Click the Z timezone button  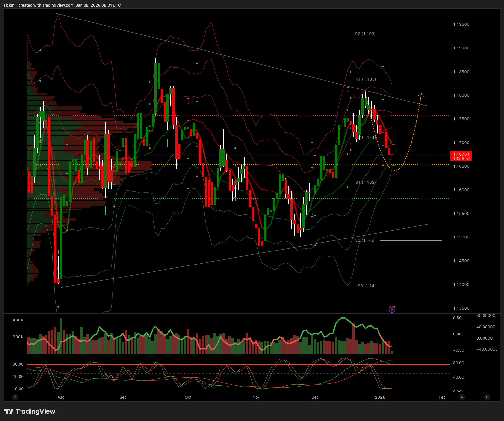pos(15,397)
